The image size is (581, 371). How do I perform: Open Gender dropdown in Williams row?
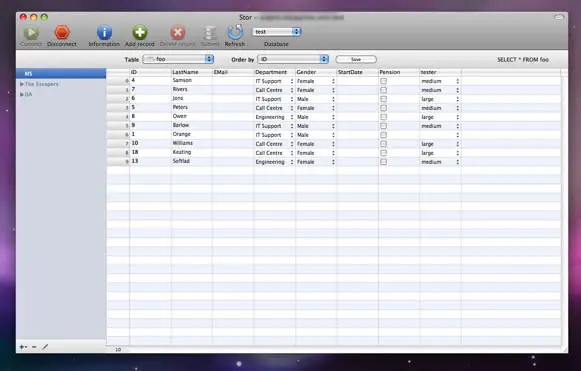coord(316,144)
